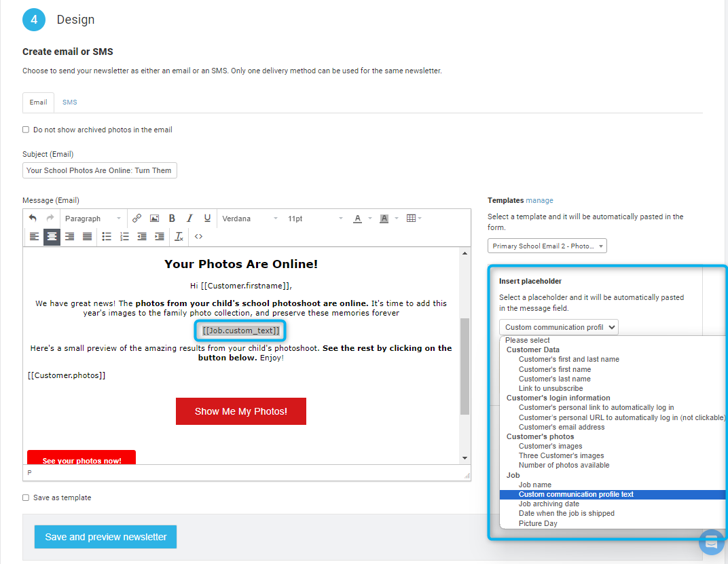Open the Primary School Email 2 template dropdown
The width and height of the screenshot is (728, 564).
coord(547,246)
